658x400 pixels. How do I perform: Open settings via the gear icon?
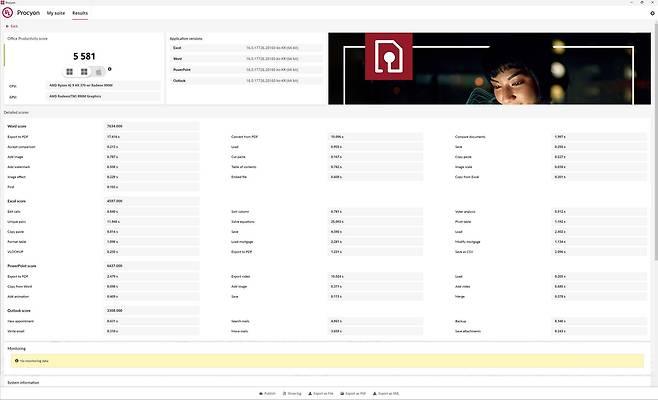tap(651, 13)
